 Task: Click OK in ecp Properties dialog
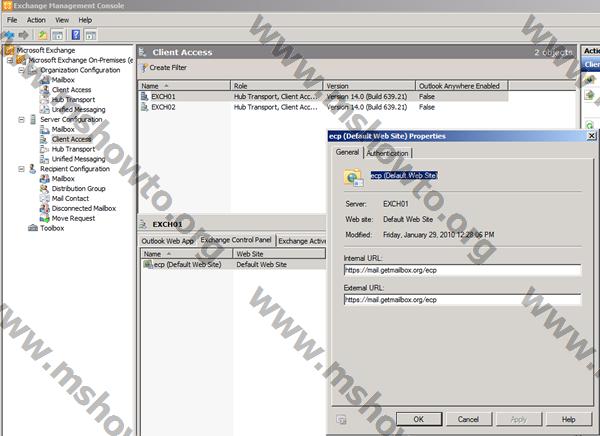pyautogui.click(x=419, y=419)
